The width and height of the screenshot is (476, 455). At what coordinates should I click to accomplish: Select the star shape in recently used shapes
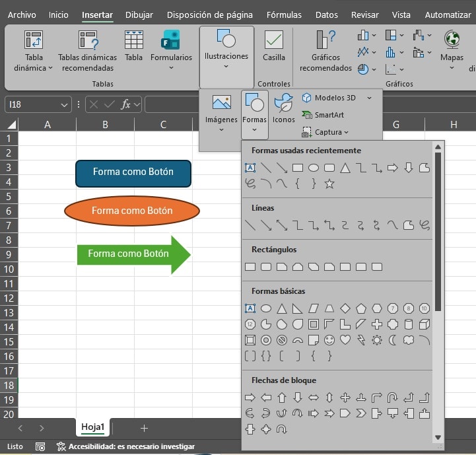point(329,184)
